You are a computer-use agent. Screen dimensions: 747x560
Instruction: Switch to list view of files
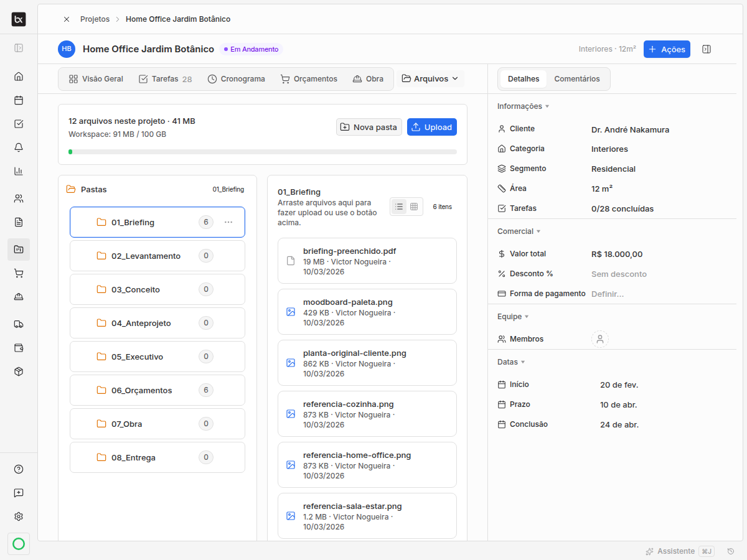click(x=399, y=207)
